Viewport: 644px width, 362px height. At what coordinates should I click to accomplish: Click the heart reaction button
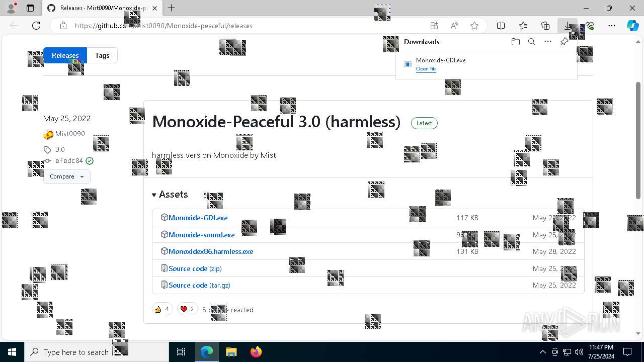click(187, 309)
